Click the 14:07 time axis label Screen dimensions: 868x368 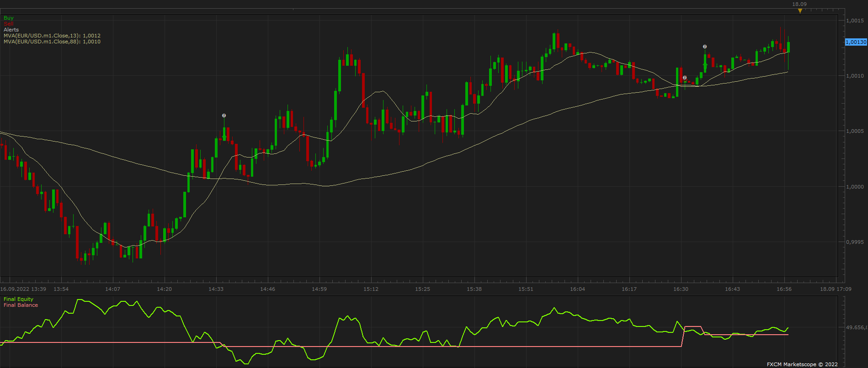pos(112,289)
